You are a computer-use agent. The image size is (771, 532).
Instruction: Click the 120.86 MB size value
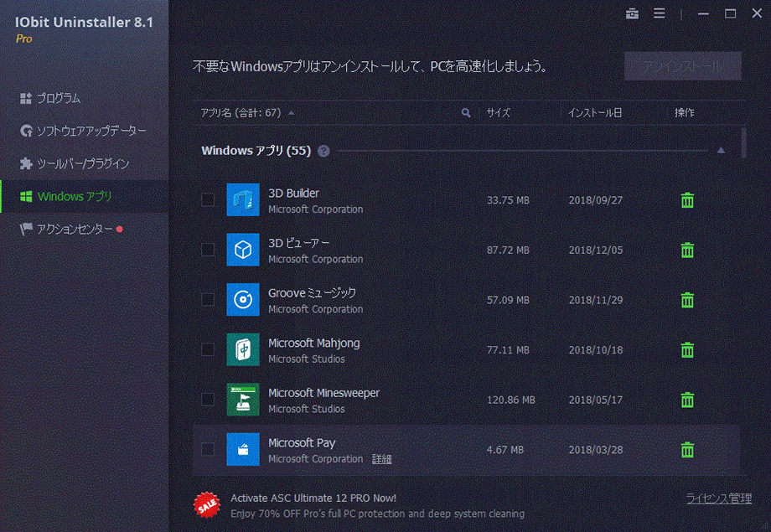510,400
